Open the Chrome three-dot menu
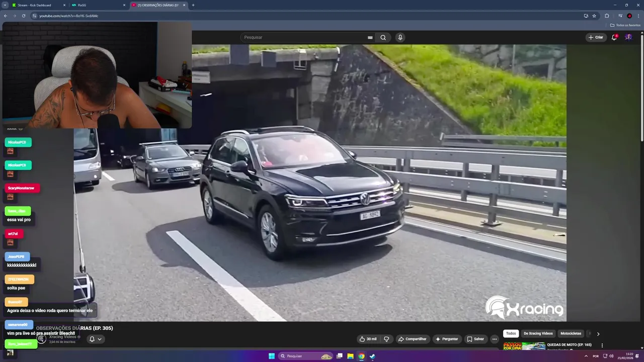The width and height of the screenshot is (644, 362). pyautogui.click(x=638, y=16)
